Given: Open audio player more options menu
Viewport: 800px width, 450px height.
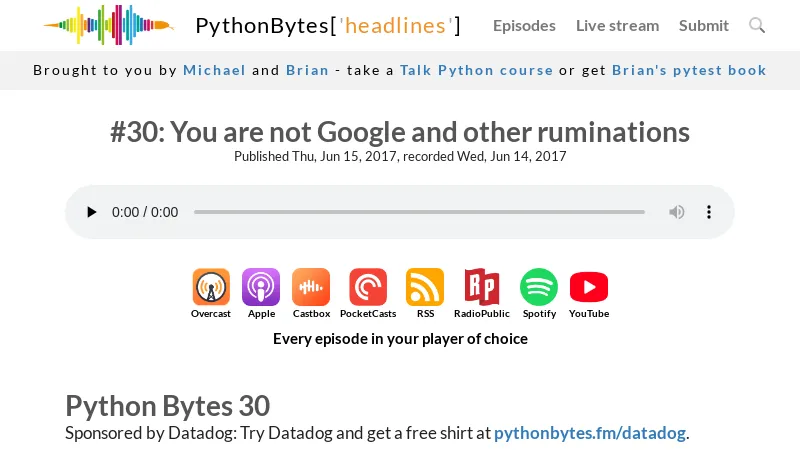Looking at the screenshot, I should click(x=709, y=212).
